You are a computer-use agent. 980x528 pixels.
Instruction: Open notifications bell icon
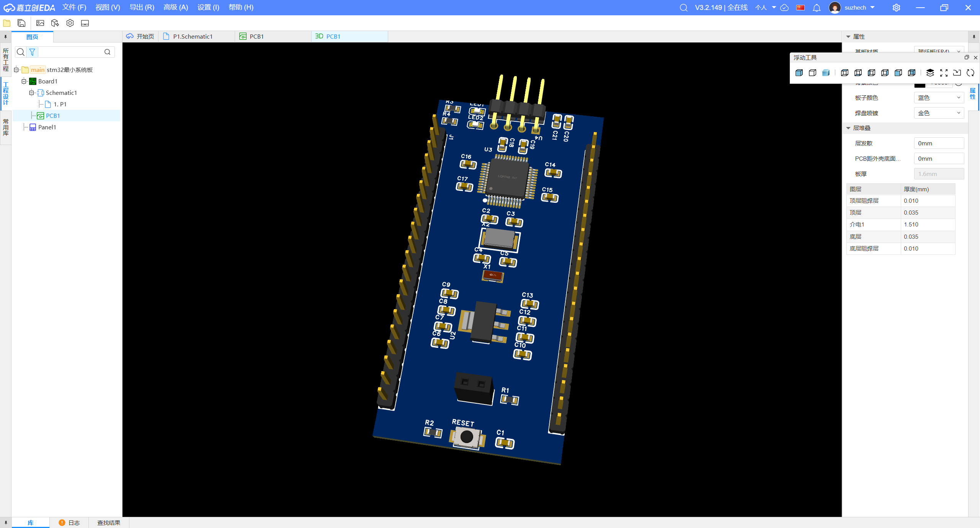817,8
